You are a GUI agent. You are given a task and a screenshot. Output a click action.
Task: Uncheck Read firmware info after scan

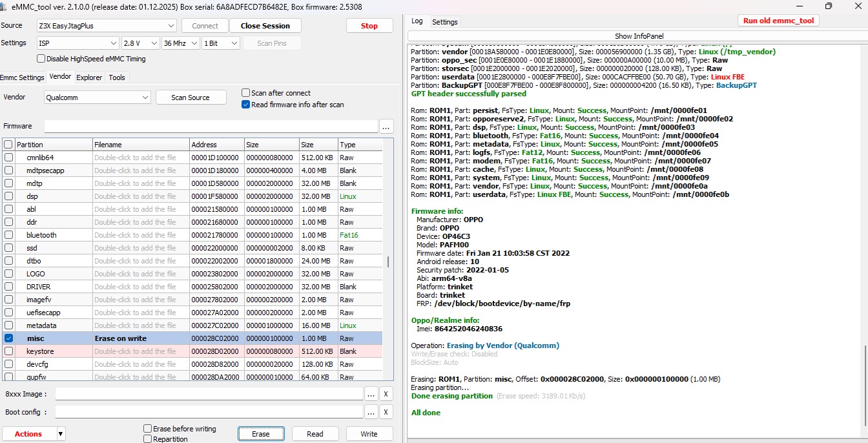tap(245, 105)
